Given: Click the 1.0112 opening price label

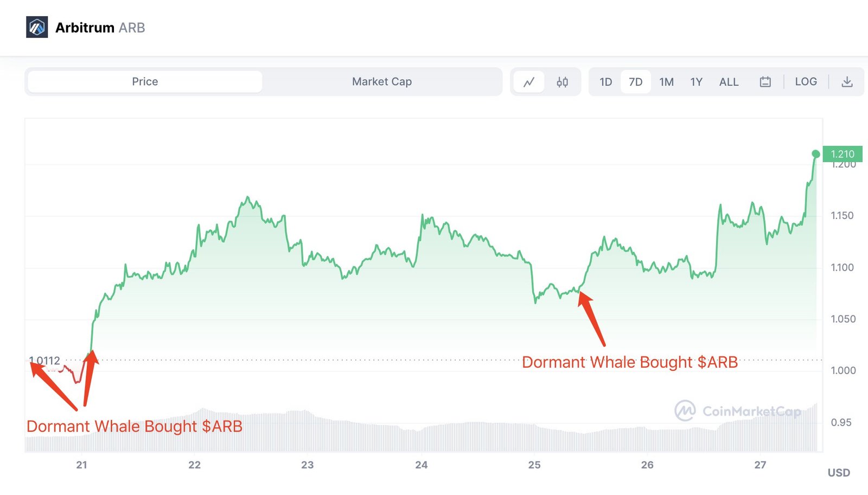Looking at the screenshot, I should coord(44,361).
